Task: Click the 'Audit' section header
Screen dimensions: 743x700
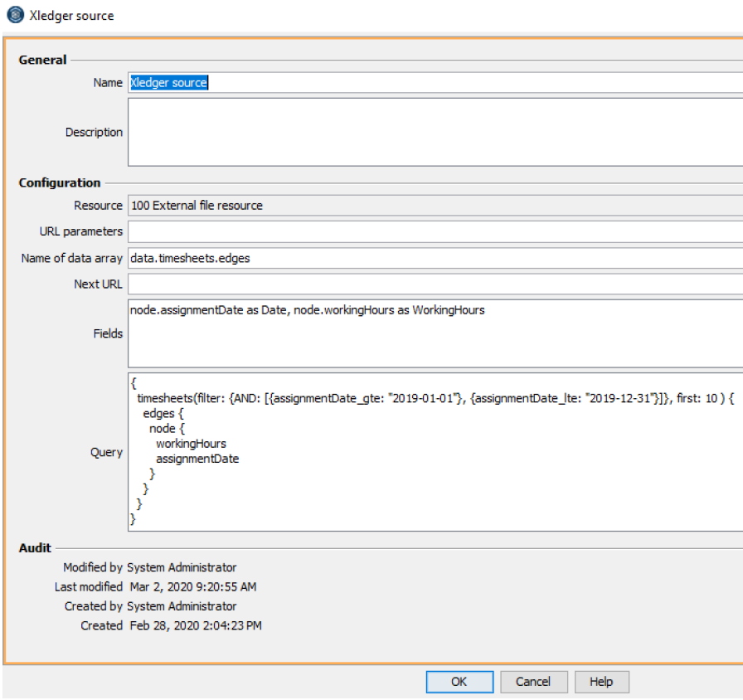Action: [x=35, y=547]
